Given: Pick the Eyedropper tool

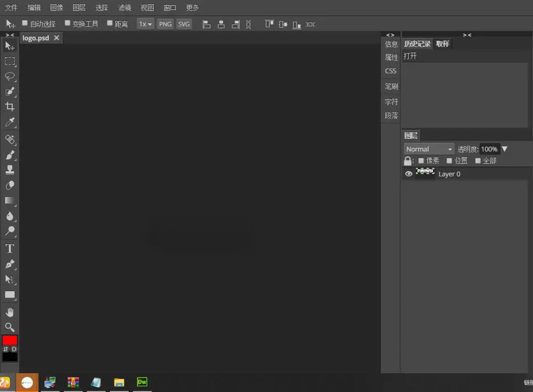Looking at the screenshot, I should pos(9,122).
